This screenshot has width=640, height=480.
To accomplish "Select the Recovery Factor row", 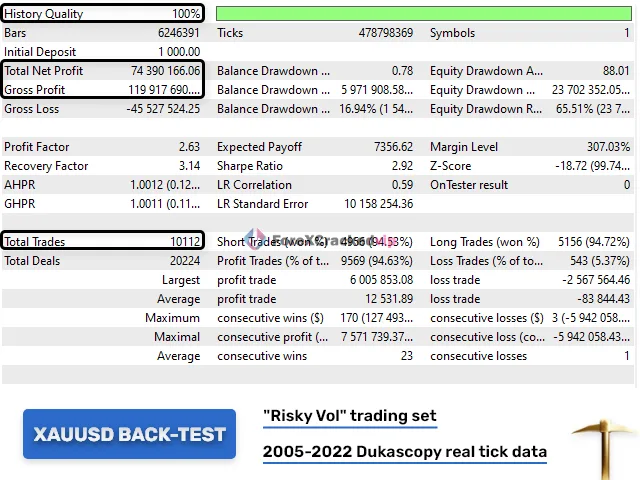I will click(x=100, y=166).
